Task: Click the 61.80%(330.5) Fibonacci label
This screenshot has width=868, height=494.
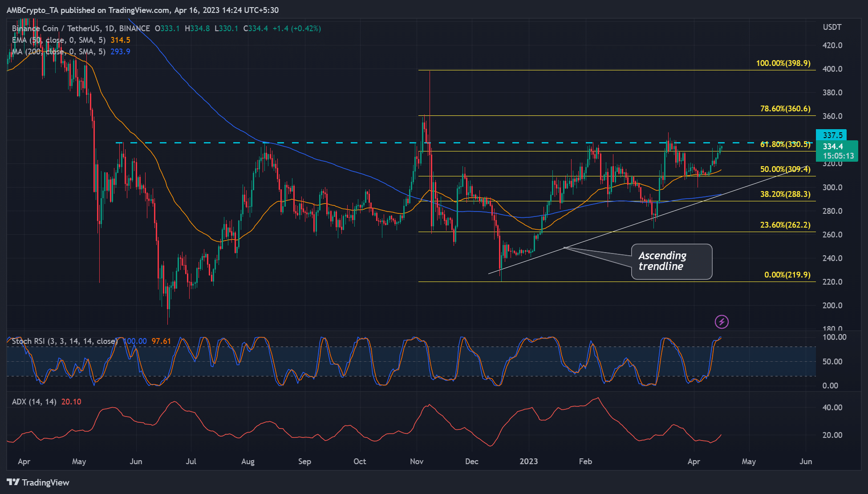Action: [786, 144]
